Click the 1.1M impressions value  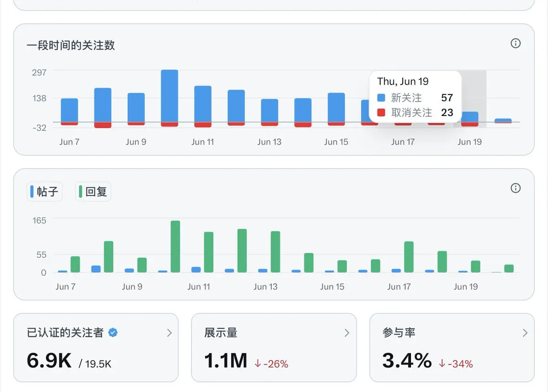[226, 361]
